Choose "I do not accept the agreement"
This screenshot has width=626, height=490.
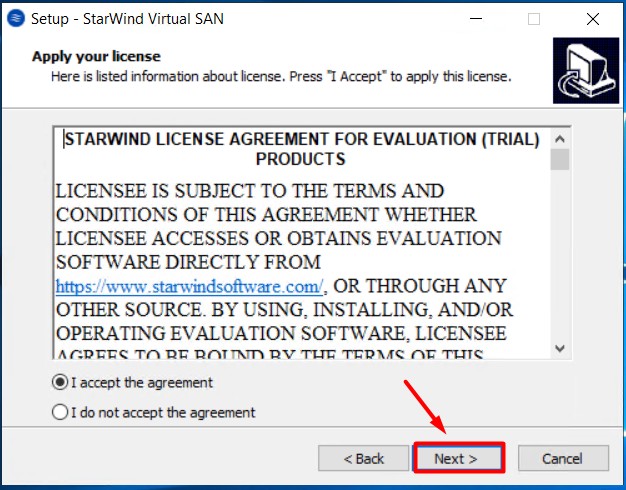click(x=60, y=412)
